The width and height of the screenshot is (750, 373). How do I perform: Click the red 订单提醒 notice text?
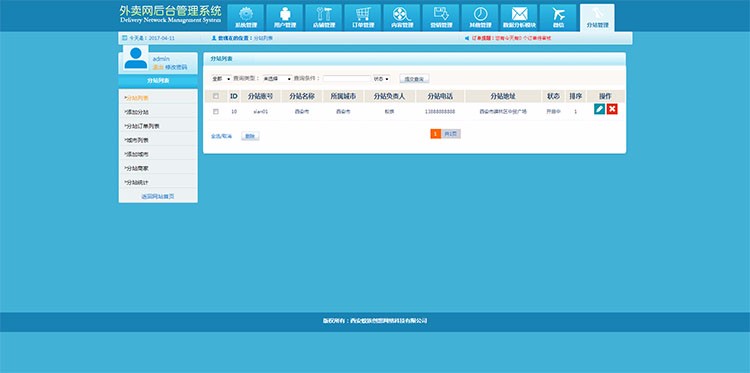pos(511,38)
